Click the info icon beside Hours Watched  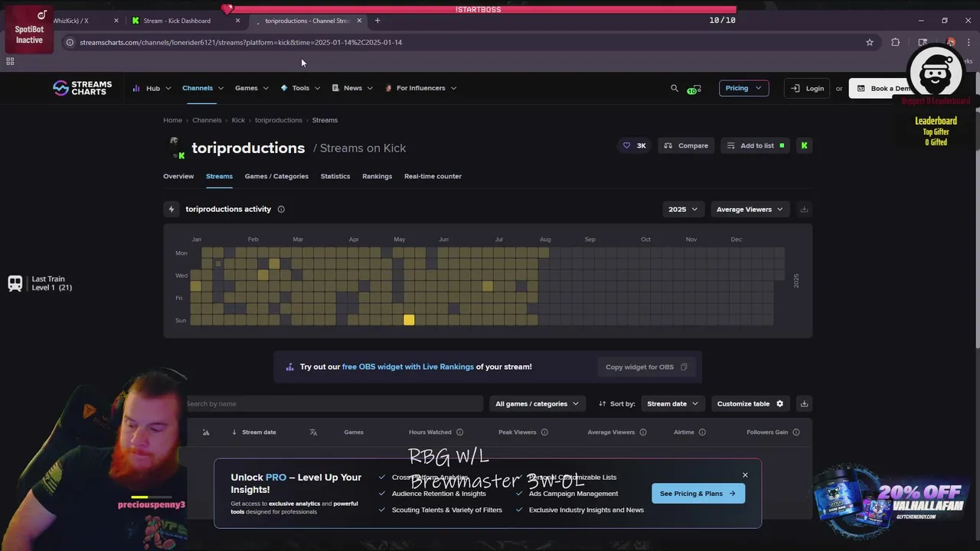coord(459,432)
